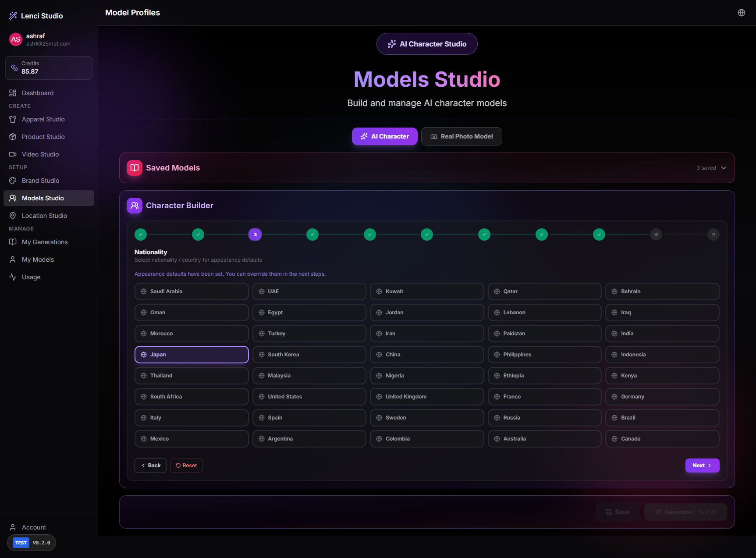
Task: Open Account settings in the sidebar
Action: tap(34, 527)
